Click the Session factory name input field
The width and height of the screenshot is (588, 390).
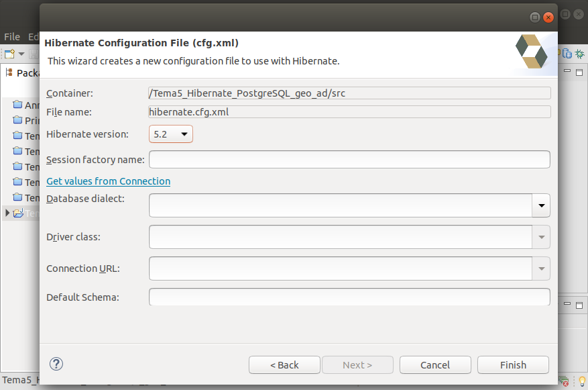point(349,160)
